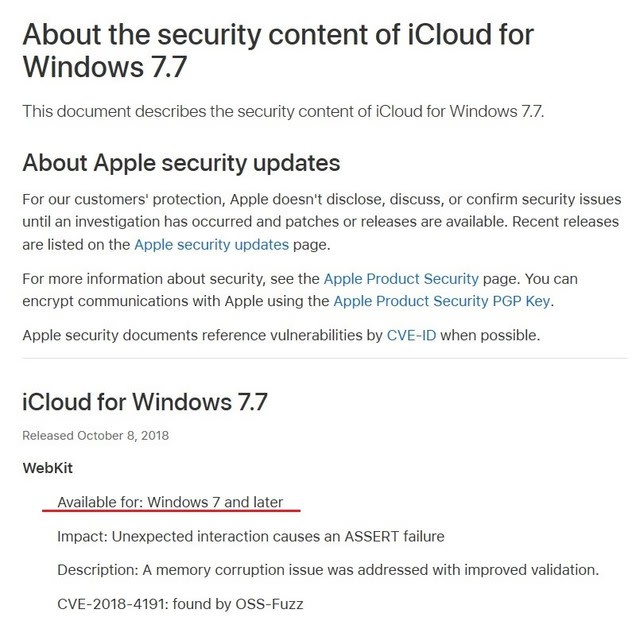Click the horizontal divider line below CVE-ID
Image resolution: width=640 pixels, height=621 pixels.
point(325,358)
